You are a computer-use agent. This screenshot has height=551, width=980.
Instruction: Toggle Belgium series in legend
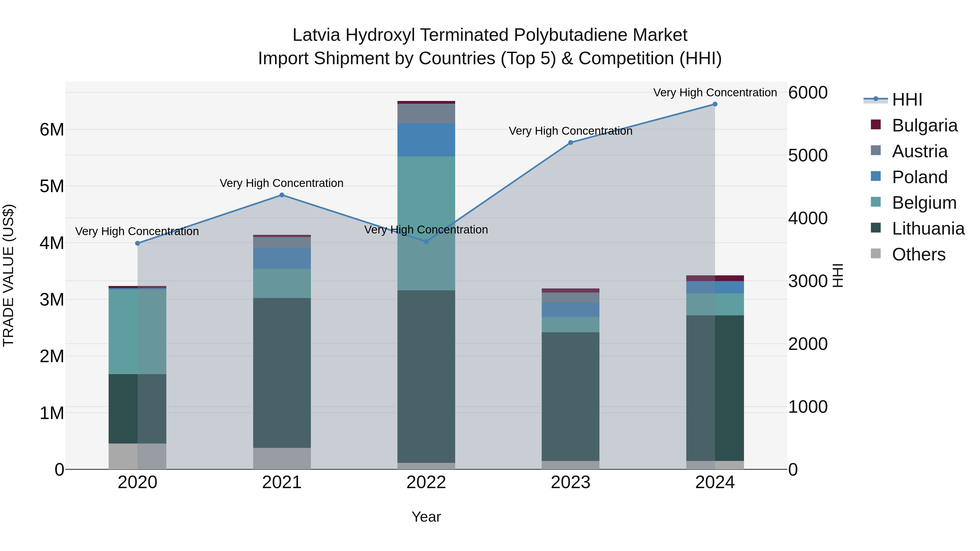pos(913,203)
